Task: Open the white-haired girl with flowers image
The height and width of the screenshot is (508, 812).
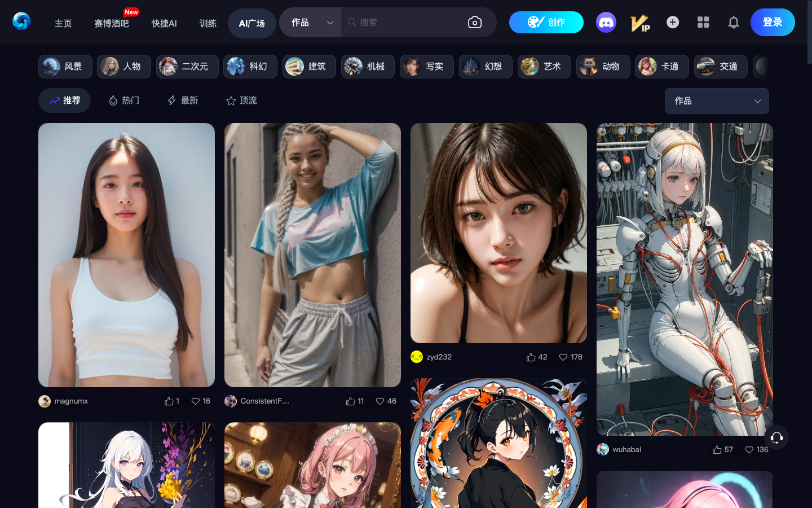Action: click(x=126, y=465)
